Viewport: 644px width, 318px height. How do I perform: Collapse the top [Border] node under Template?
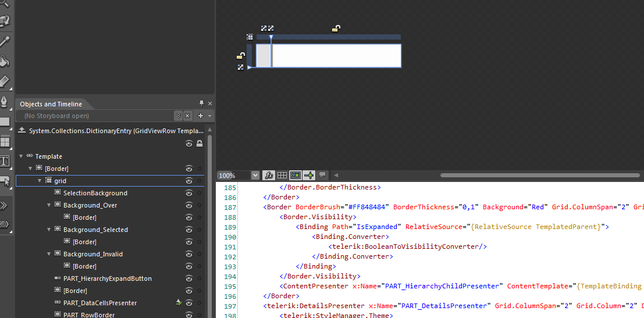click(30, 168)
